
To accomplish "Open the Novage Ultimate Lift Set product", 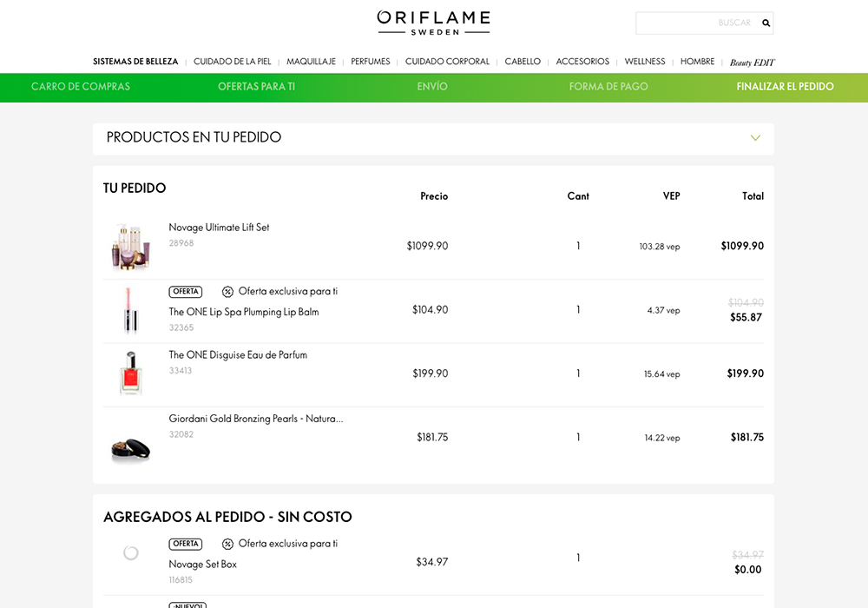I will [220, 228].
